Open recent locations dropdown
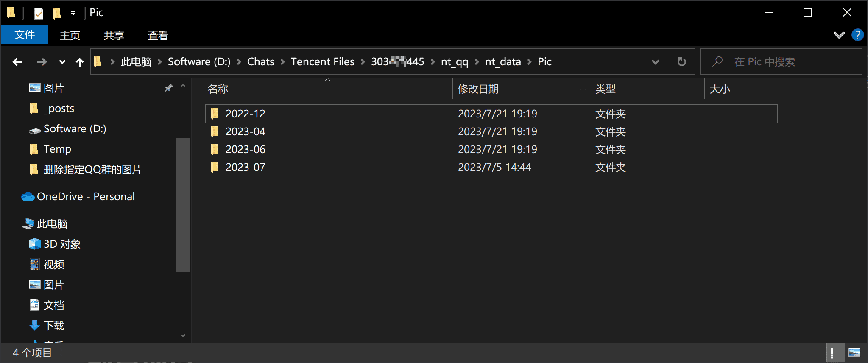Viewport: 868px width, 363px height. tap(62, 62)
